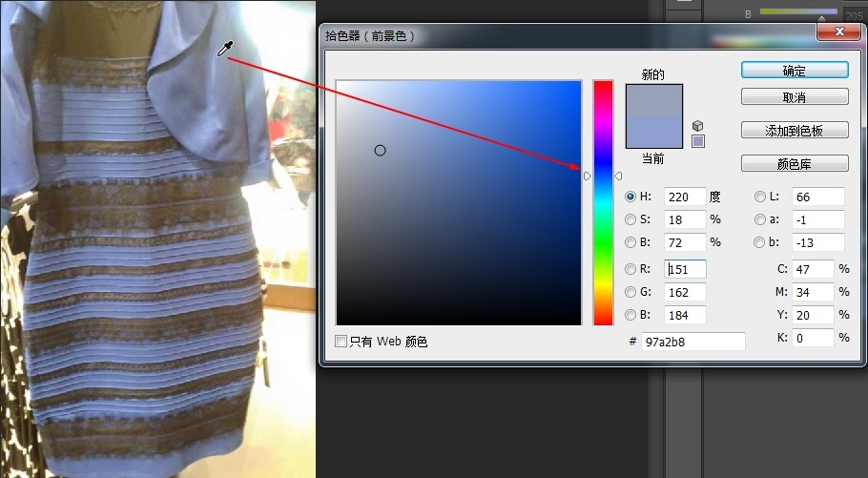Viewport: 868px width, 478px height.
Task: Click the R input field showing 151
Action: point(685,269)
